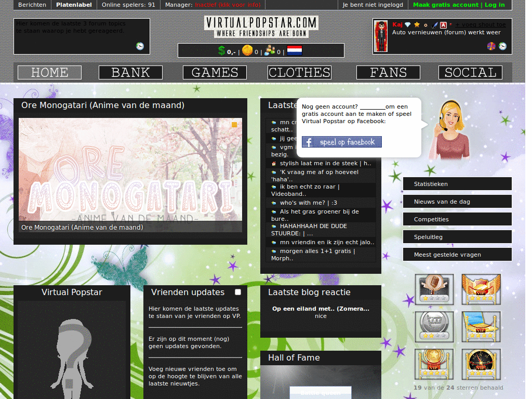Open the HOME menu

coord(49,72)
